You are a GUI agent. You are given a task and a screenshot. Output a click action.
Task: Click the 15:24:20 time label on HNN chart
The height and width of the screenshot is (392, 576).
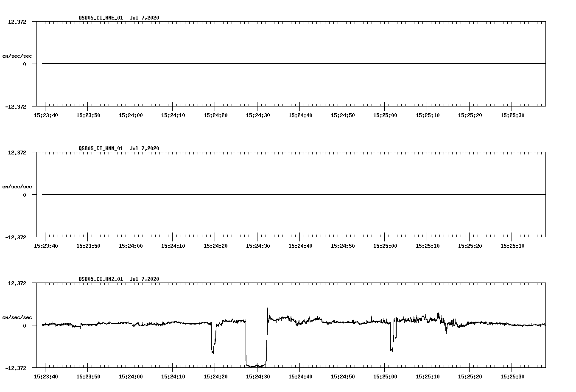click(x=215, y=246)
